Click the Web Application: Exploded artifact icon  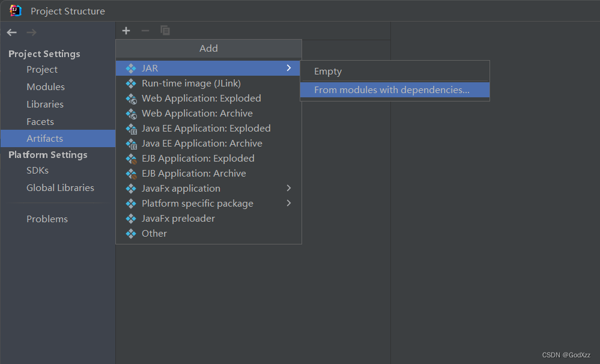pyautogui.click(x=132, y=99)
